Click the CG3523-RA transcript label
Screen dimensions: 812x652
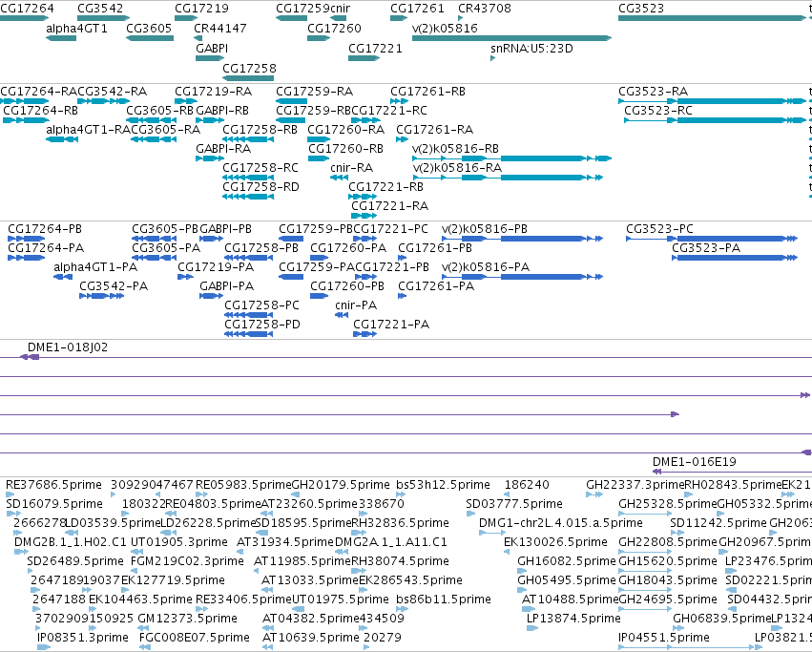coord(653,92)
